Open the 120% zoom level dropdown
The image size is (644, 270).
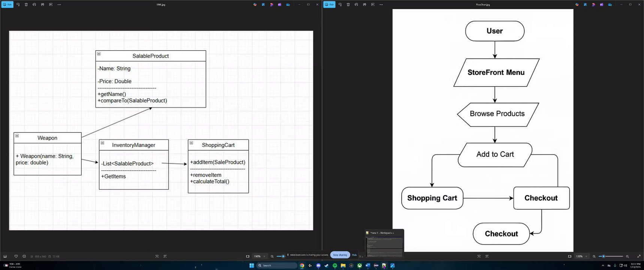581,256
